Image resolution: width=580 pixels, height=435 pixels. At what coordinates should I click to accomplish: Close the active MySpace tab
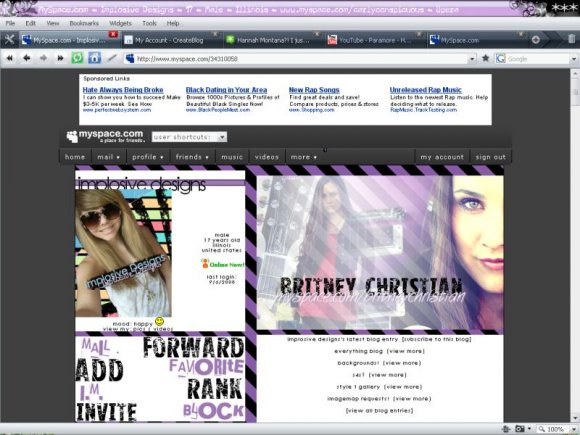click(113, 34)
